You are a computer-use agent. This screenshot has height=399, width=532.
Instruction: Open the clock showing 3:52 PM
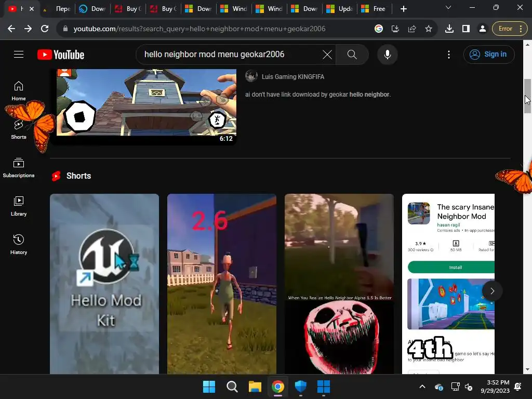click(495, 387)
